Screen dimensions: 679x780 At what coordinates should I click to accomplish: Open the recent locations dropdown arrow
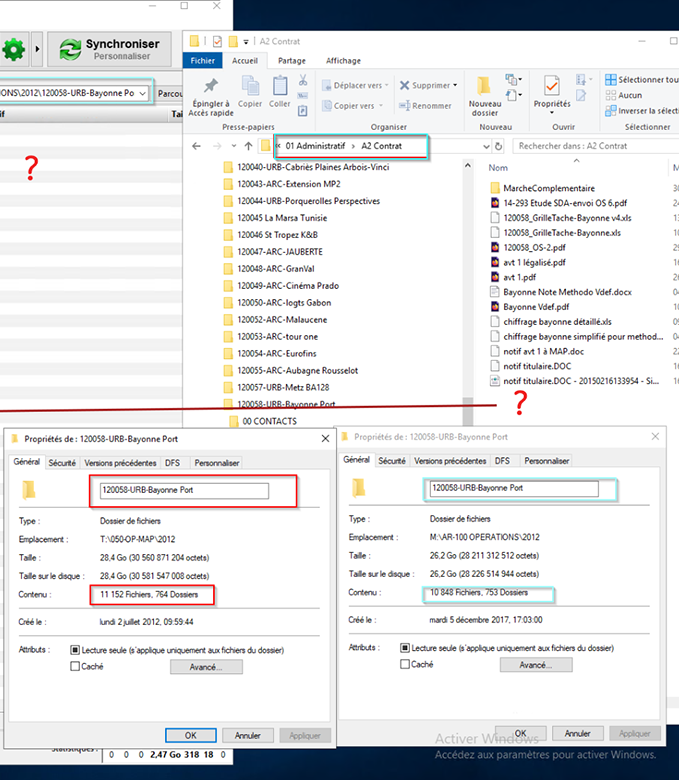[x=234, y=146]
